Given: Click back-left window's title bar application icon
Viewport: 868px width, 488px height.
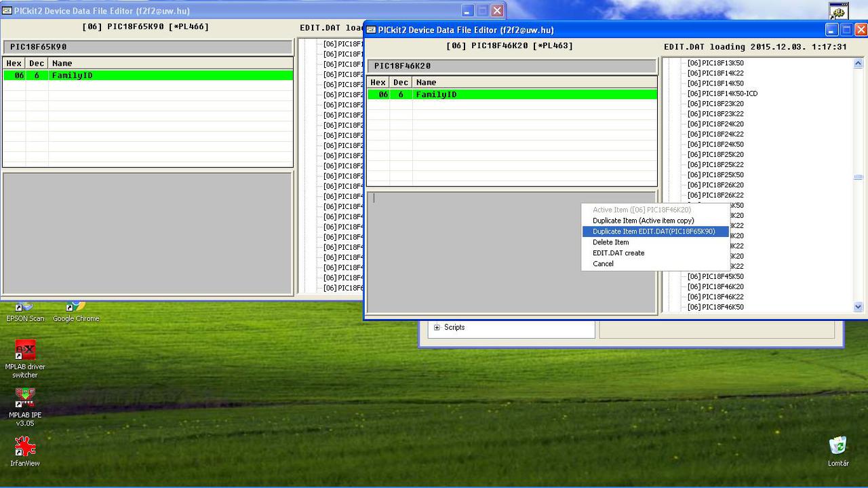Looking at the screenshot, I should (7, 11).
